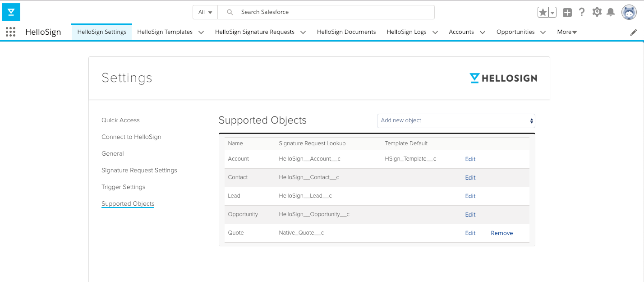
Task: Open the Accounts tab
Action: 461,32
